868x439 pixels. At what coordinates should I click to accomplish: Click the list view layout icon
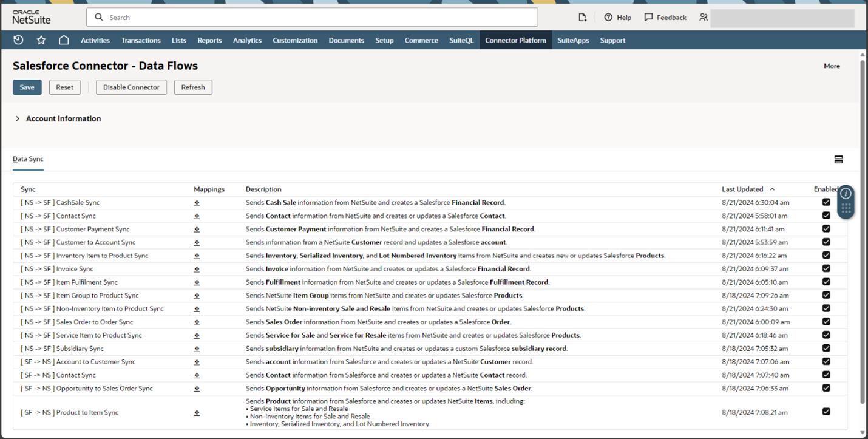838,160
